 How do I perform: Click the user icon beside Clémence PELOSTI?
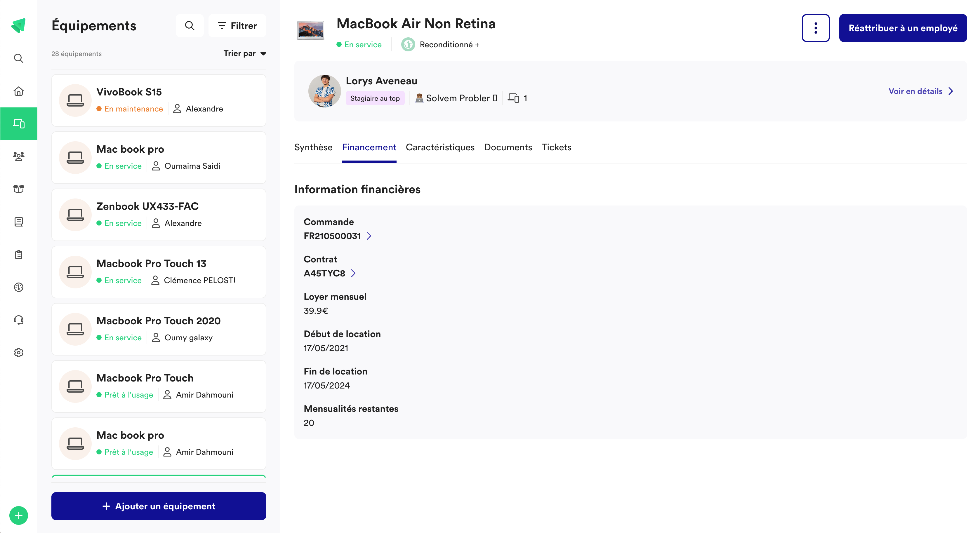point(155,281)
